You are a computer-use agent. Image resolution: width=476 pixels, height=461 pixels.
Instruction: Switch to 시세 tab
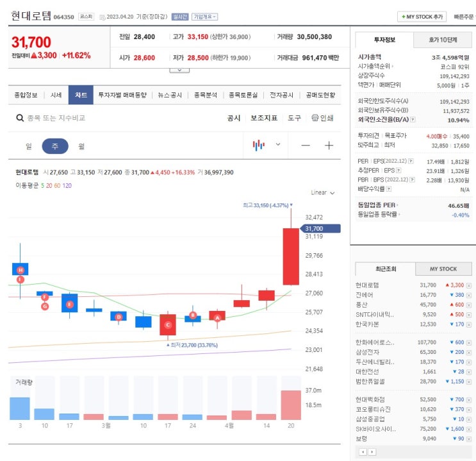pos(56,95)
